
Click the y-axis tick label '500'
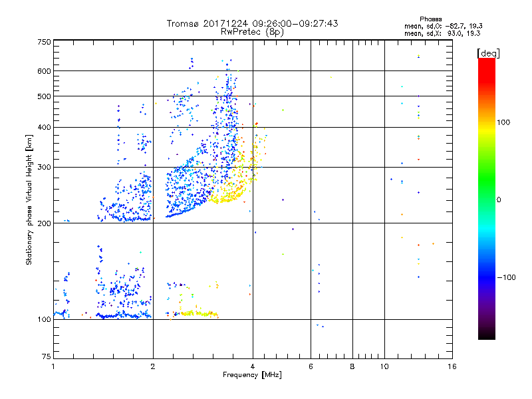(44, 96)
